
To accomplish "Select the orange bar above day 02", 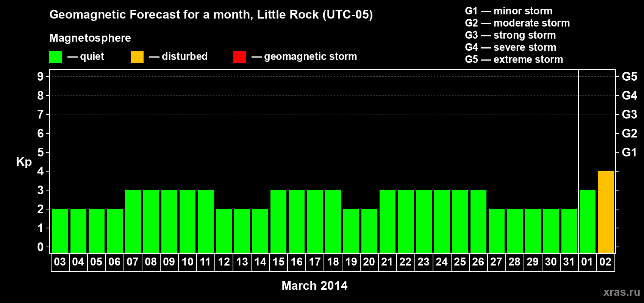I will [x=605, y=212].
